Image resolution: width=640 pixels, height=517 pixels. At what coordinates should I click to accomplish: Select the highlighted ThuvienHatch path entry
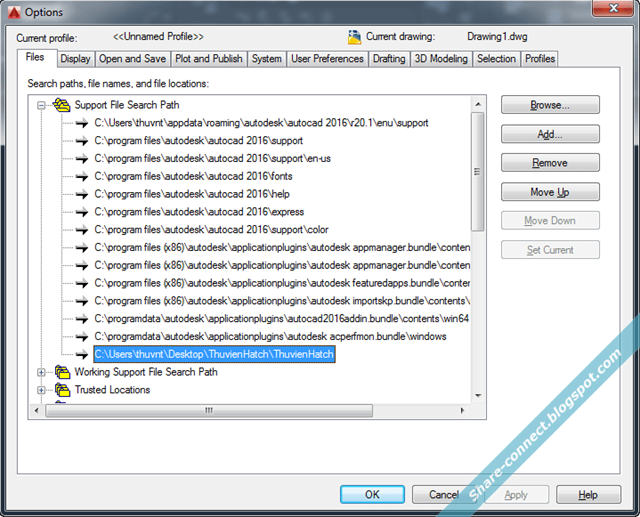[x=215, y=354]
